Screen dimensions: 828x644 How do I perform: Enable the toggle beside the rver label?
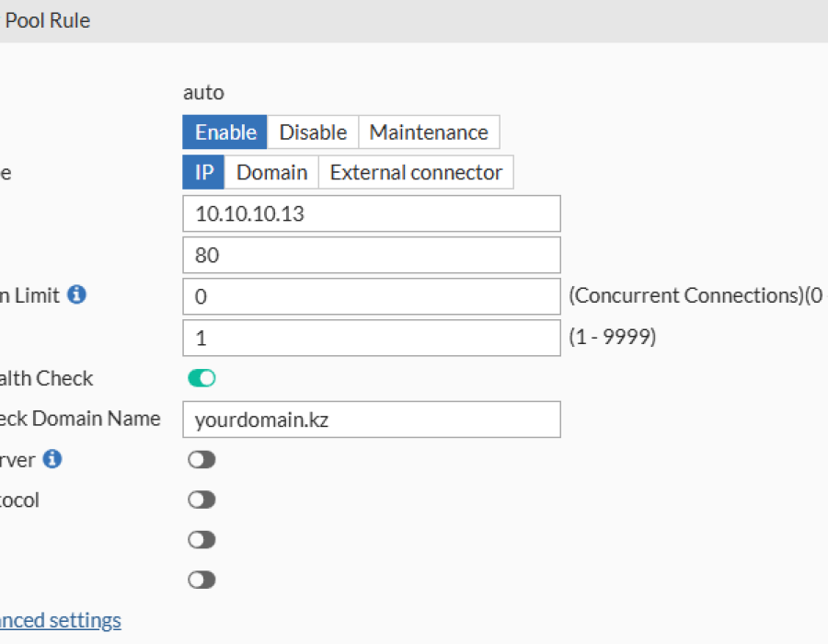point(201,460)
